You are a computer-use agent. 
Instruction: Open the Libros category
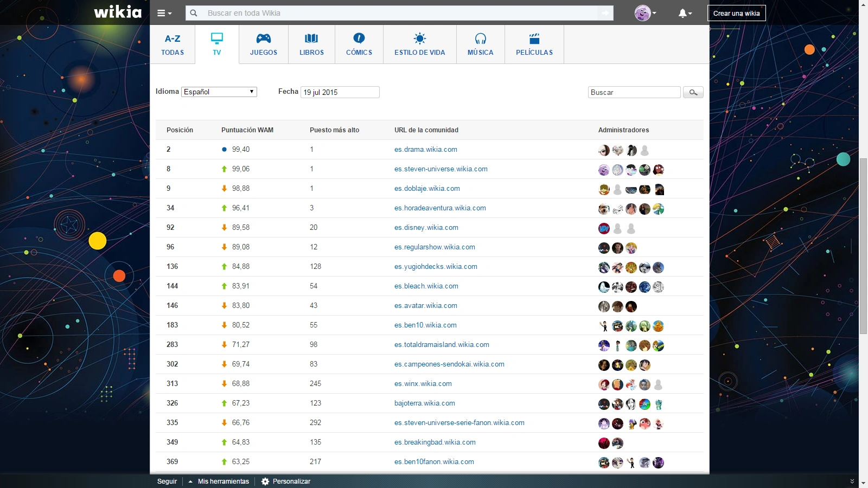click(x=311, y=44)
